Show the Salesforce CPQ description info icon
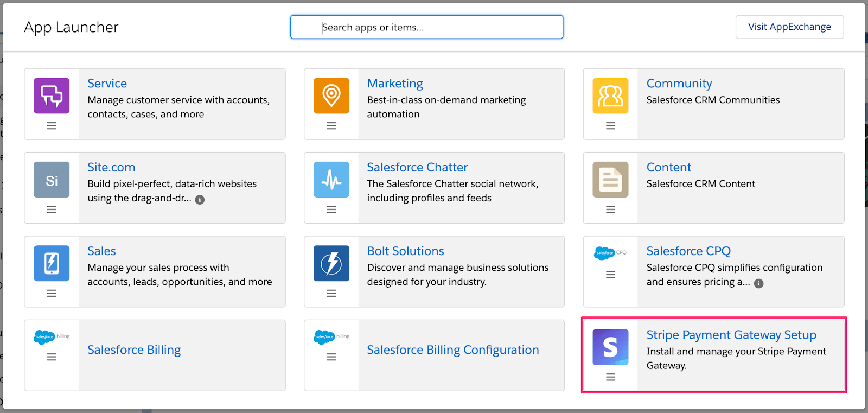 click(x=759, y=283)
